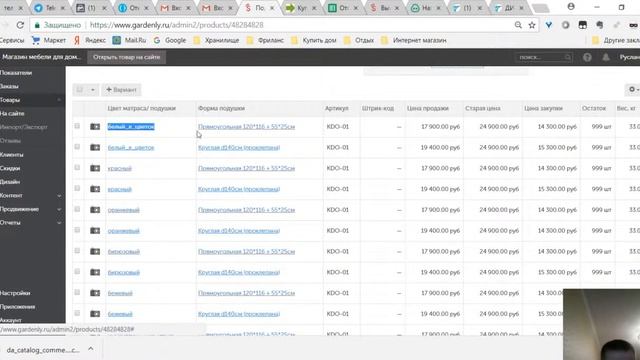Click the image icon for бирюзовый Круглая row

point(95,272)
